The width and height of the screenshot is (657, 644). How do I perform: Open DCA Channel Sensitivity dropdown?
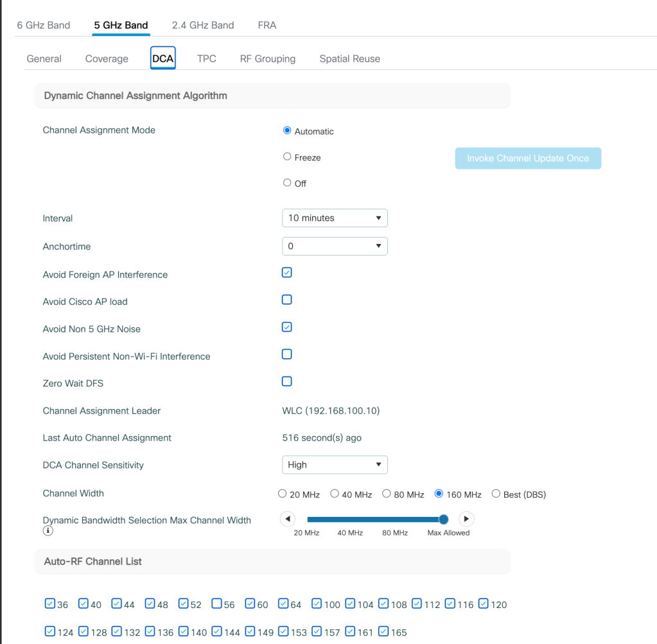tap(335, 465)
